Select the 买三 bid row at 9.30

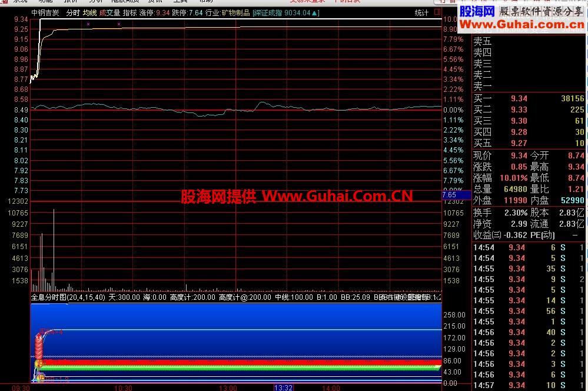(529, 121)
